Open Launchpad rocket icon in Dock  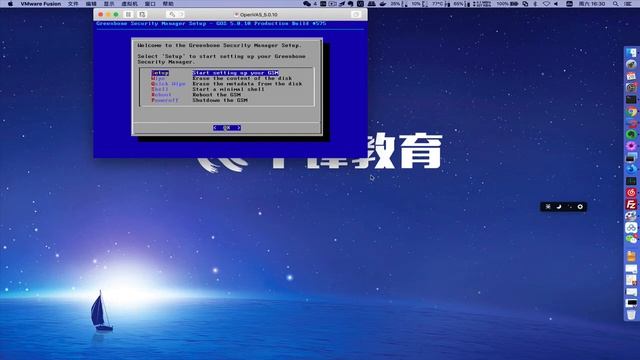click(631, 64)
